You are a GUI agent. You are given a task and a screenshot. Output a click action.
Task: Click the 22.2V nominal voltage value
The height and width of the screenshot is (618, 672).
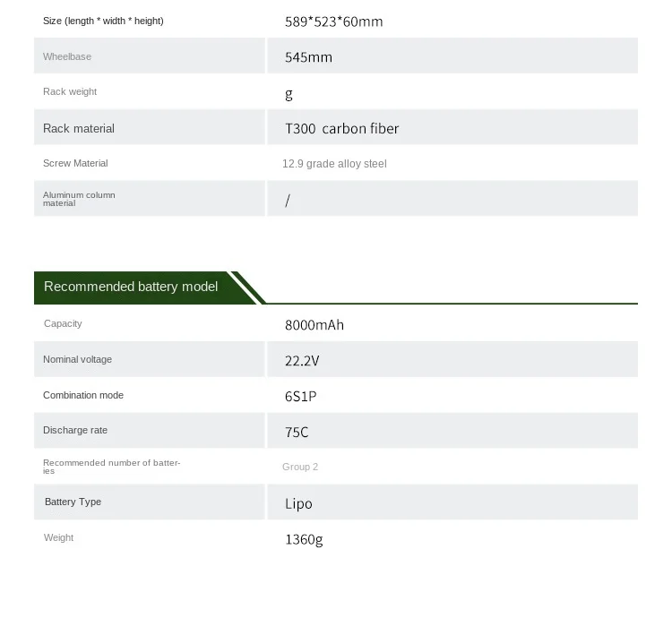pos(302,361)
